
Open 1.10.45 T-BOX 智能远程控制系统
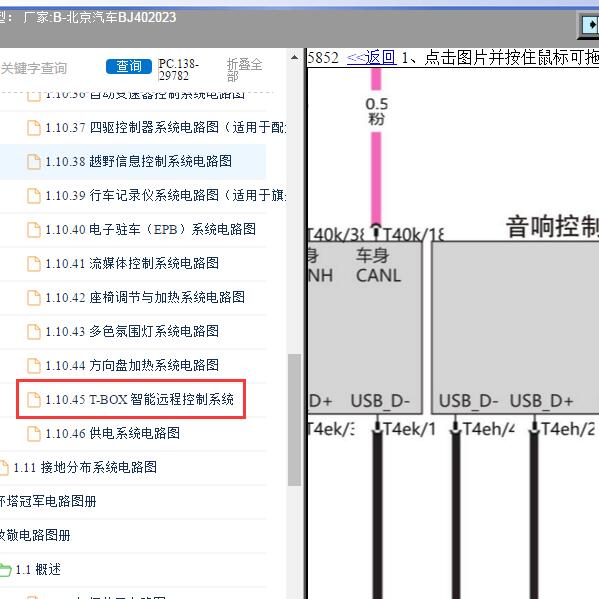(x=139, y=399)
